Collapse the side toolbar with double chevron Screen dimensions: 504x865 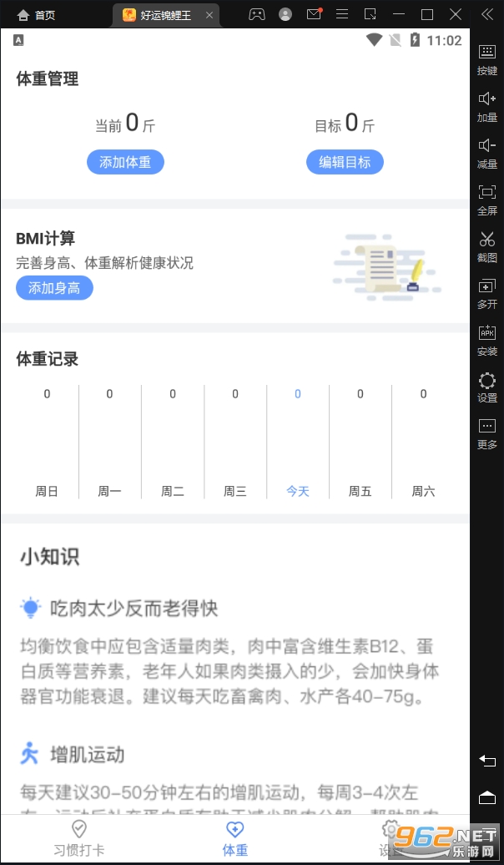pos(487,14)
